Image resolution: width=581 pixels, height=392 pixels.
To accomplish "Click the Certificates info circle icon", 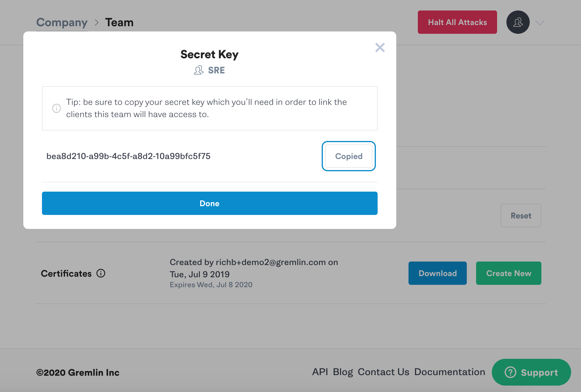I will pyautogui.click(x=100, y=273).
